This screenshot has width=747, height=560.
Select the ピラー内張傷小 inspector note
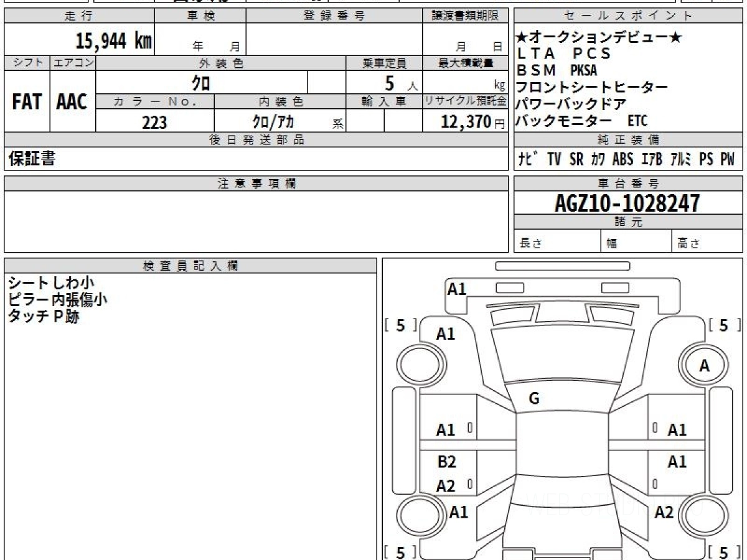tap(57, 300)
